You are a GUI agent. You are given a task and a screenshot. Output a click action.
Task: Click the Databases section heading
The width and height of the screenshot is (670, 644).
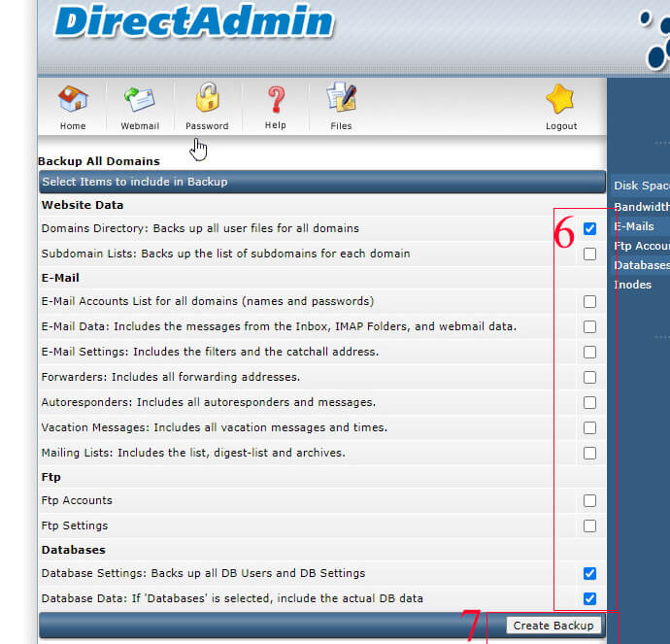(73, 550)
